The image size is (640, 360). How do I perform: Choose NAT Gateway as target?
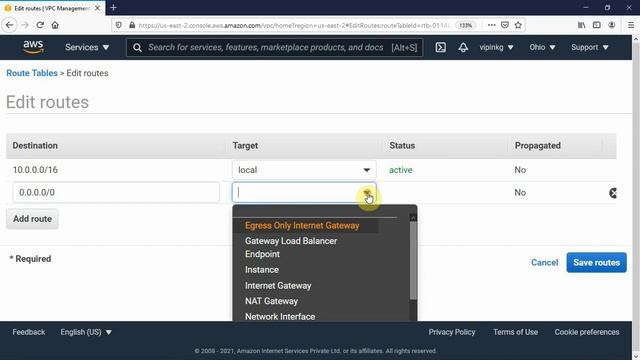tap(271, 301)
